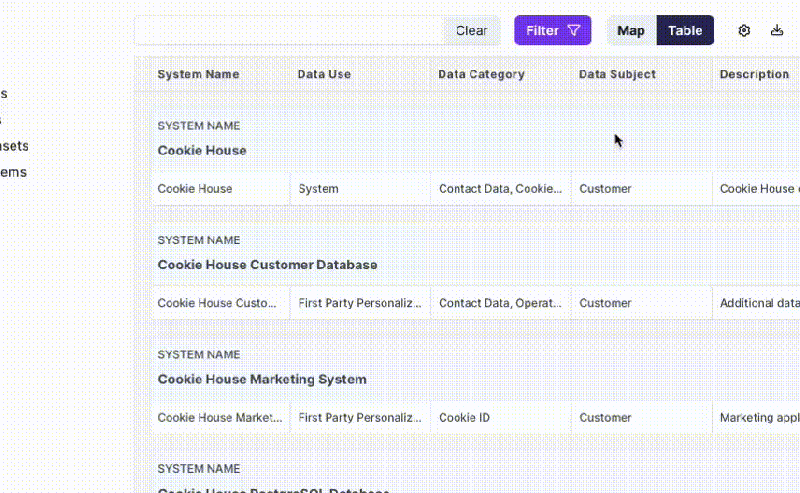
Task: Click the download export icon
Action: [777, 31]
